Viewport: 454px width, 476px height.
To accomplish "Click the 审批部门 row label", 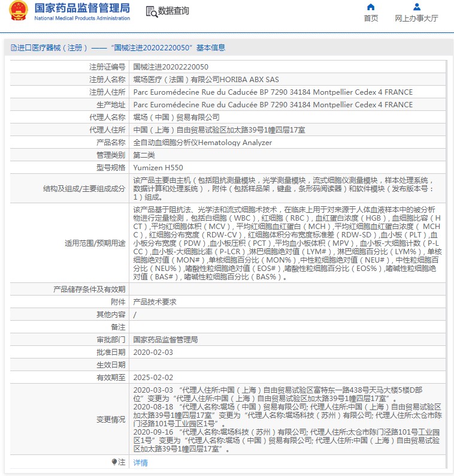I will click(111, 340).
